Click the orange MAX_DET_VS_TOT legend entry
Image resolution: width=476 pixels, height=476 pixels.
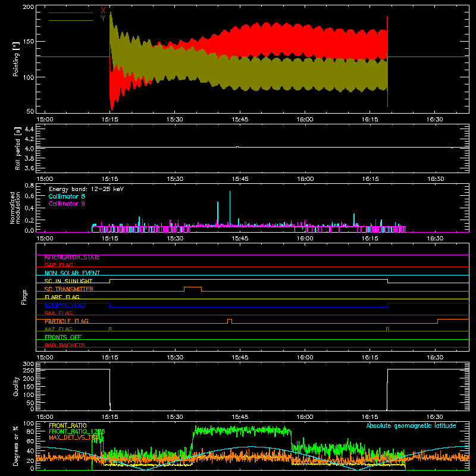73,438
